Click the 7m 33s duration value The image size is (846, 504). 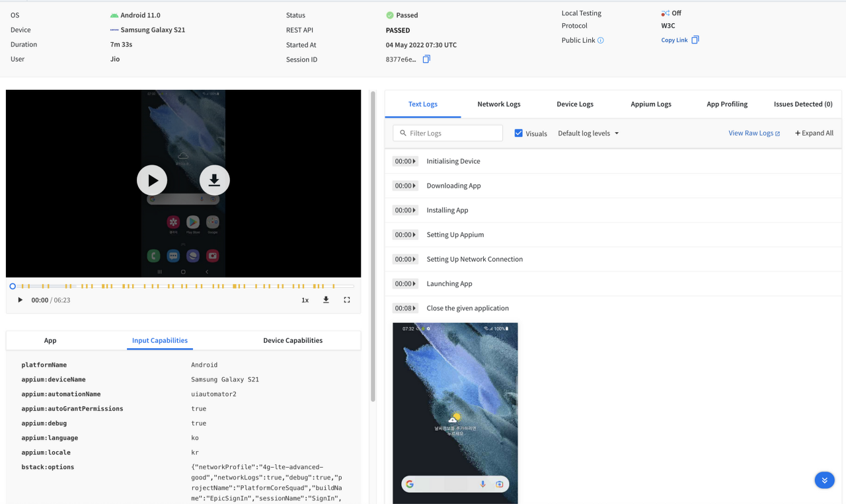pos(121,44)
